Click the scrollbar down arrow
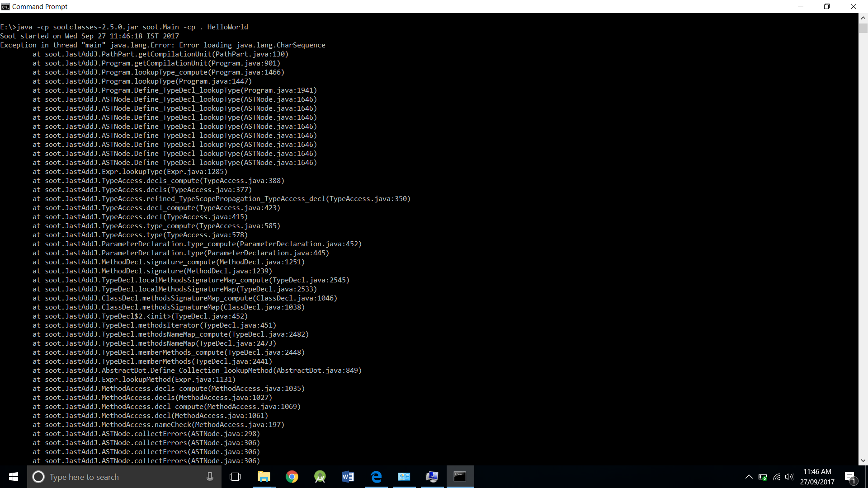The width and height of the screenshot is (868, 488). (x=863, y=460)
